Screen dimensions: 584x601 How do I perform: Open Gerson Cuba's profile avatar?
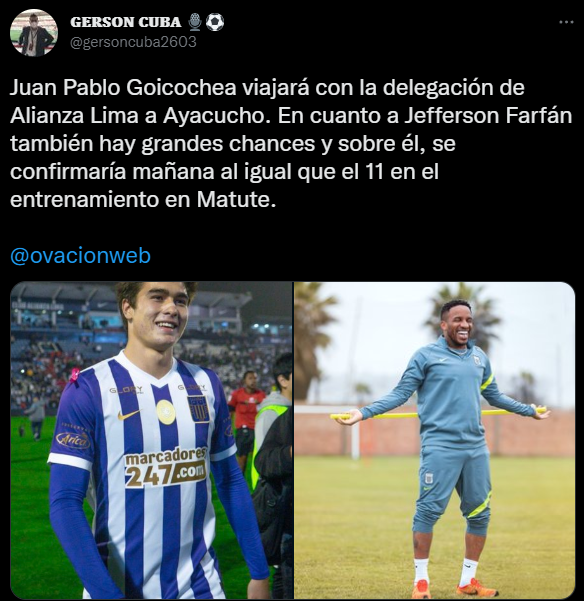coord(34,33)
